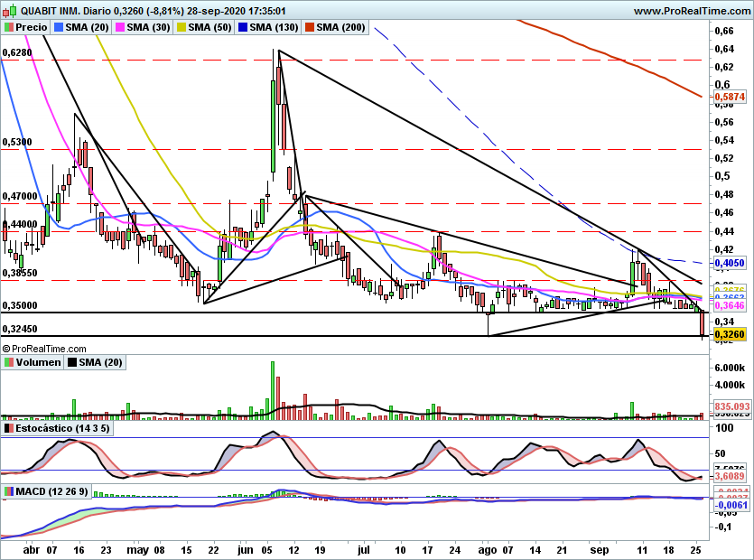Click the SMA (200) red legend swatch
This screenshot has height=560, width=754.
(x=309, y=27)
